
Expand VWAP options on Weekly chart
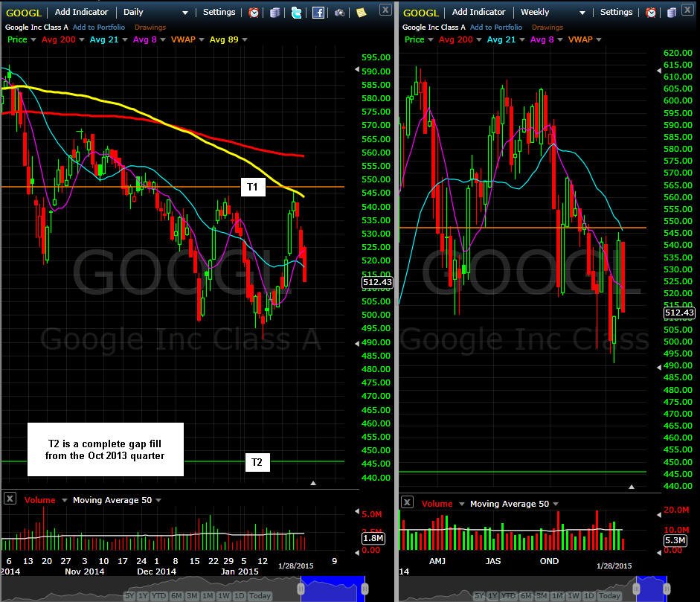point(599,39)
